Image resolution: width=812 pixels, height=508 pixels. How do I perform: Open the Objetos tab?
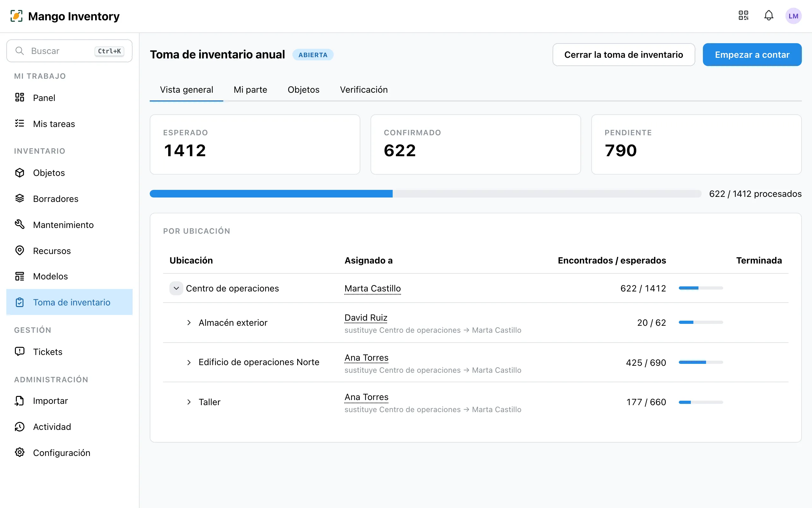[303, 90]
